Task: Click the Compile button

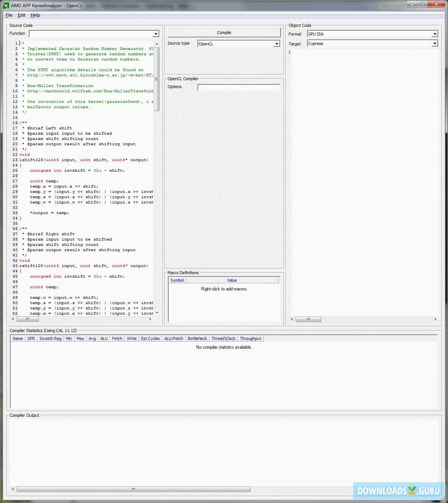Action: click(224, 33)
